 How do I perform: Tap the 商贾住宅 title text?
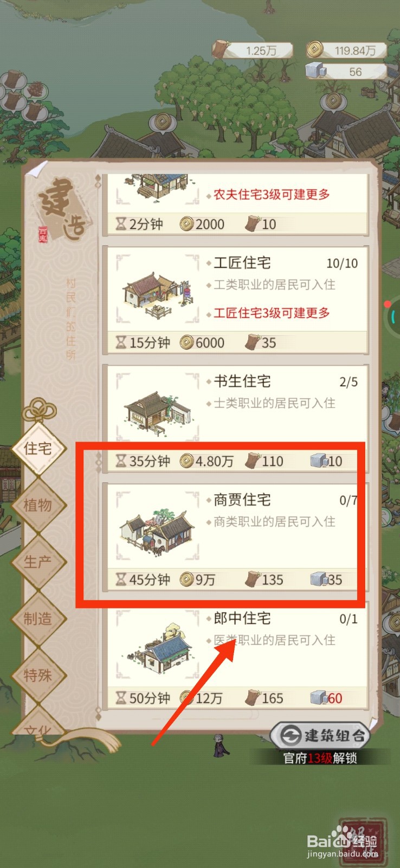[x=242, y=500]
